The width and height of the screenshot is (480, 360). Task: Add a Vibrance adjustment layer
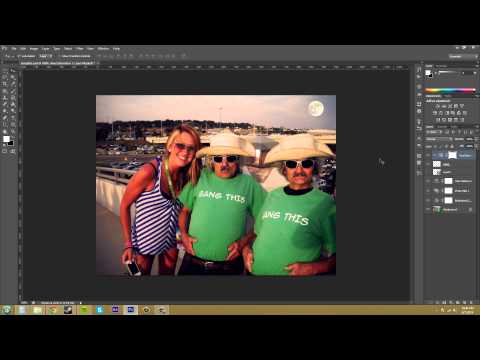pyautogui.click(x=462, y=106)
